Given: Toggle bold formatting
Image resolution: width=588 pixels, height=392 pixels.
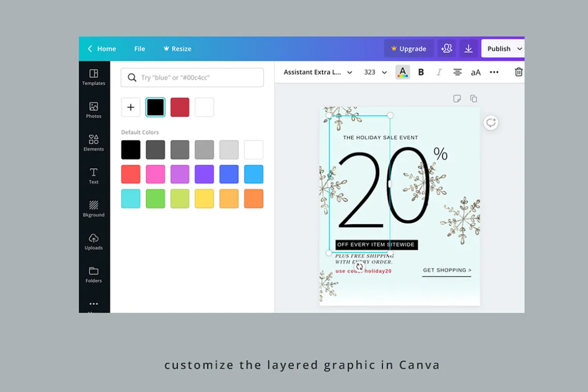Looking at the screenshot, I should tap(421, 72).
